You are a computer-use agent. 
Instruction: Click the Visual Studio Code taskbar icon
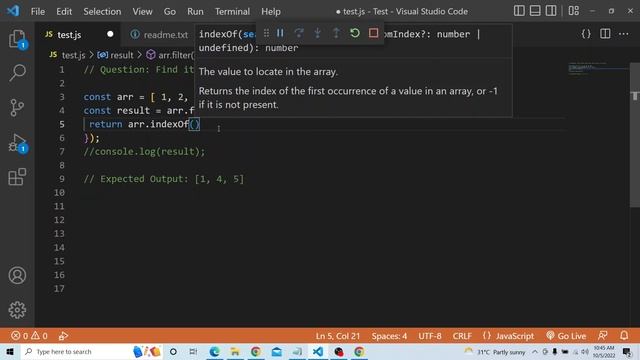coord(318,351)
